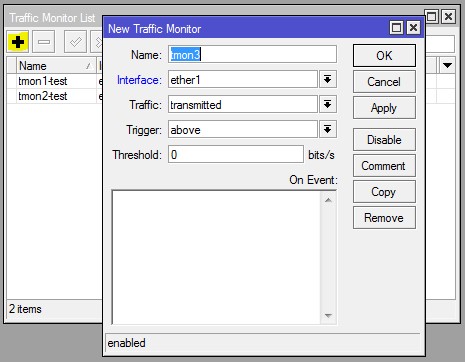
Task: Maximize the New Traffic Monitor dialog
Action: point(396,27)
